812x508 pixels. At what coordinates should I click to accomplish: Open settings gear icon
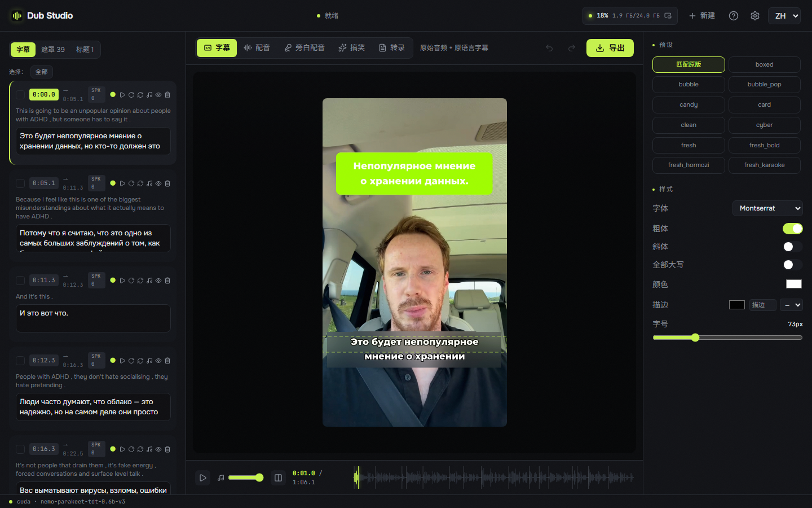755,16
